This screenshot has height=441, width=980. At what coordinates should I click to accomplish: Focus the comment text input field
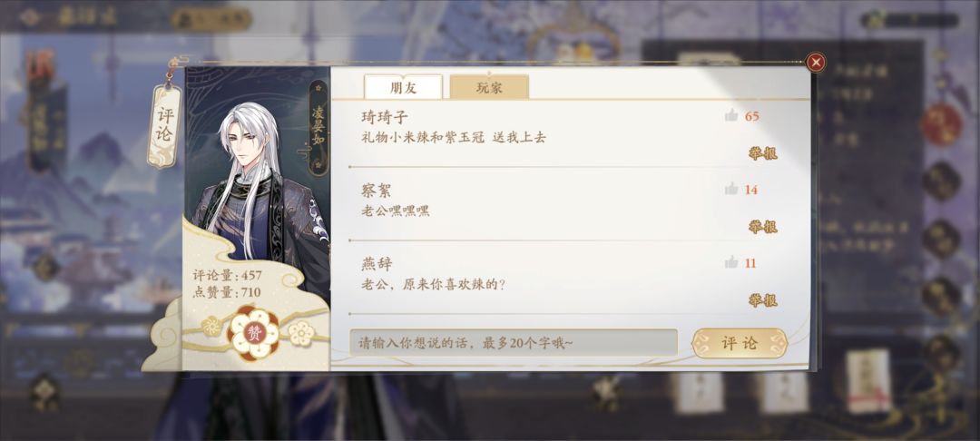(x=514, y=343)
